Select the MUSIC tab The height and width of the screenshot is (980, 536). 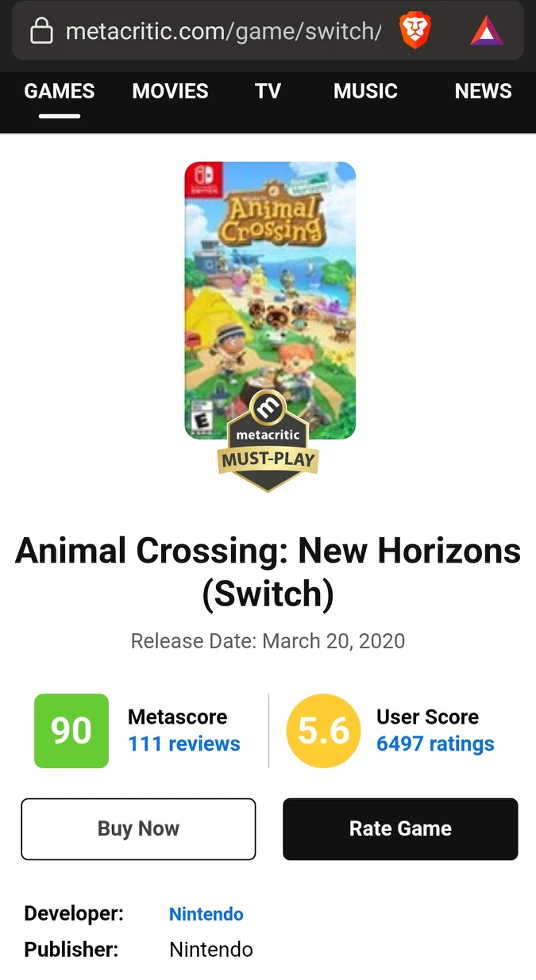tap(365, 91)
